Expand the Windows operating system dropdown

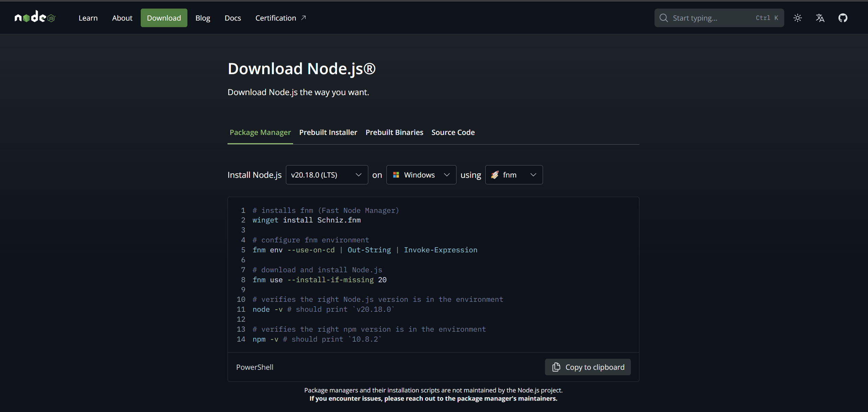click(x=421, y=175)
